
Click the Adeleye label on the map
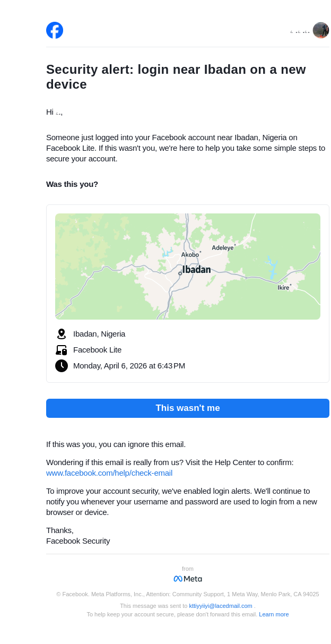tap(222, 248)
